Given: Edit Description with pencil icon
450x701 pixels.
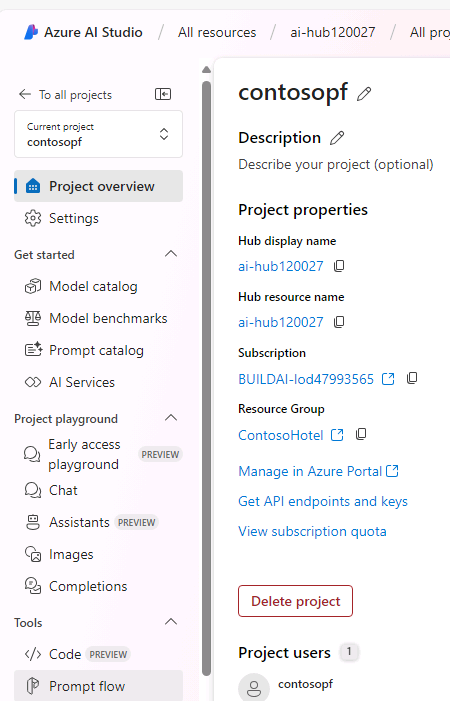Looking at the screenshot, I should (337, 138).
